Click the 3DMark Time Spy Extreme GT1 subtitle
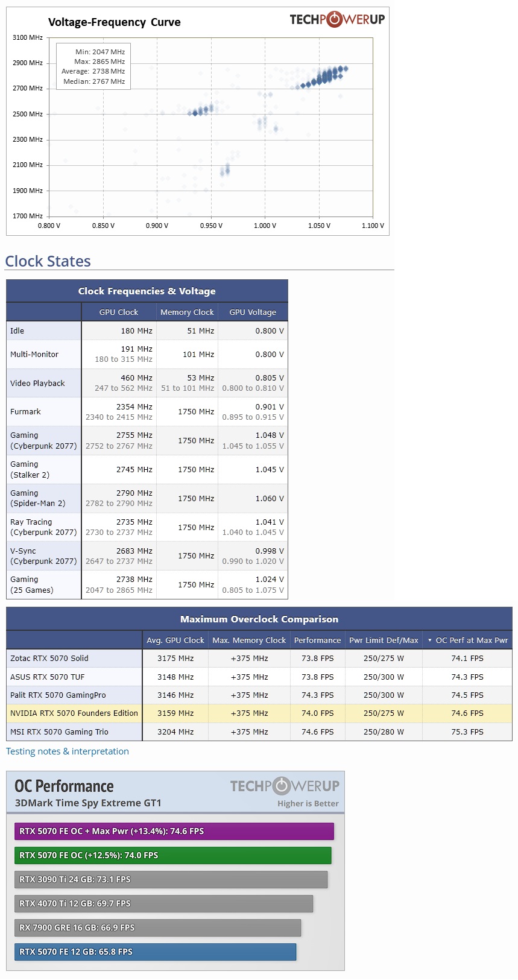The height and width of the screenshot is (980, 518). click(x=88, y=803)
